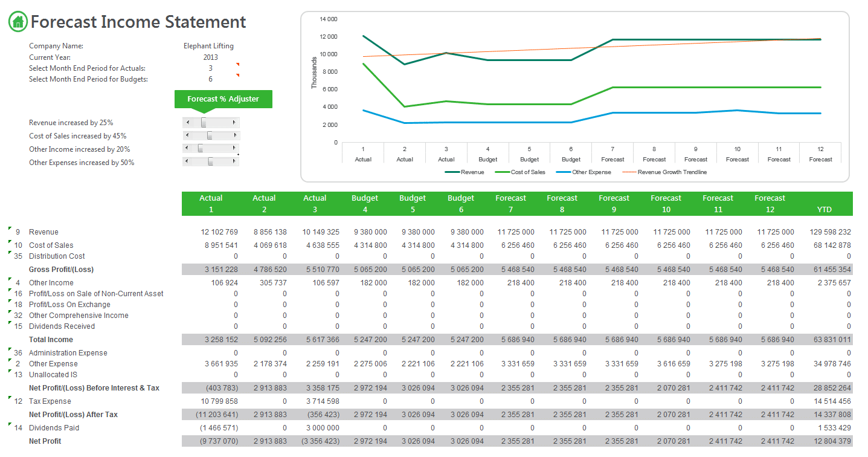Click the Forecast Income Statement title

tap(138, 22)
